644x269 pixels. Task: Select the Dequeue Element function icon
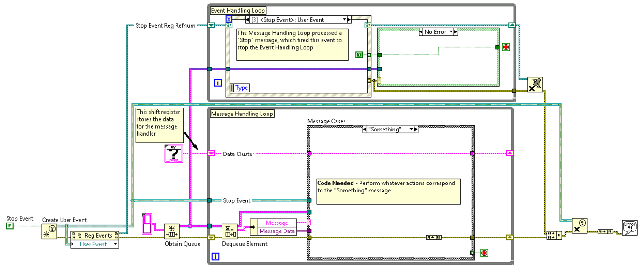click(229, 231)
